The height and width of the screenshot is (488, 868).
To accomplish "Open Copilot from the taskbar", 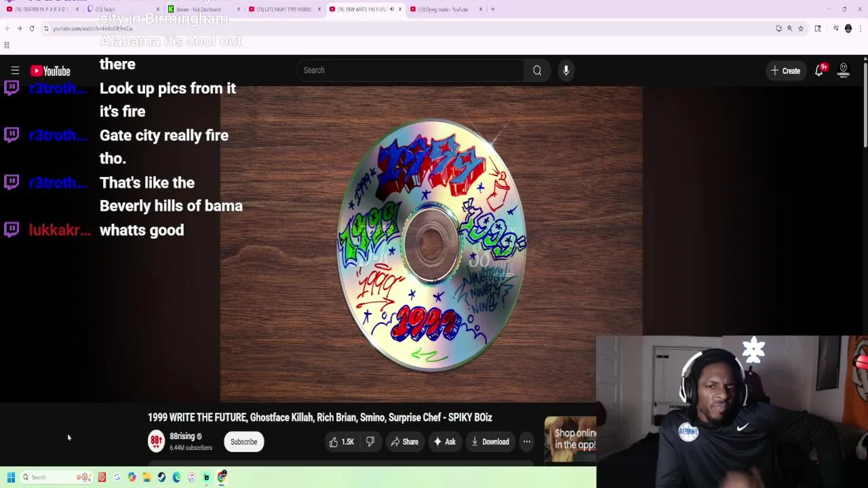I will 132,477.
